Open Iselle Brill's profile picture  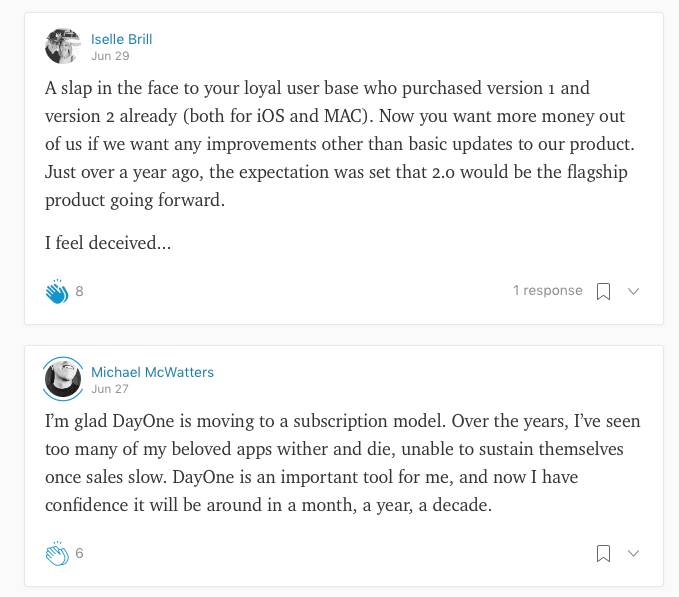click(63, 46)
